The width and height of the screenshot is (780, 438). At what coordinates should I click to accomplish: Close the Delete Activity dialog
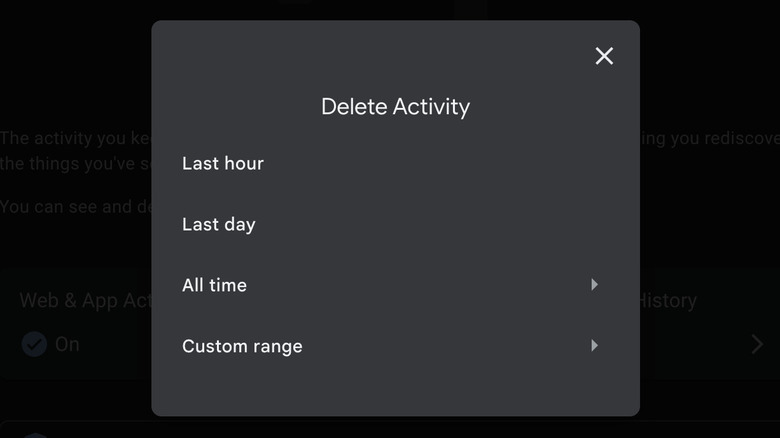click(x=604, y=56)
